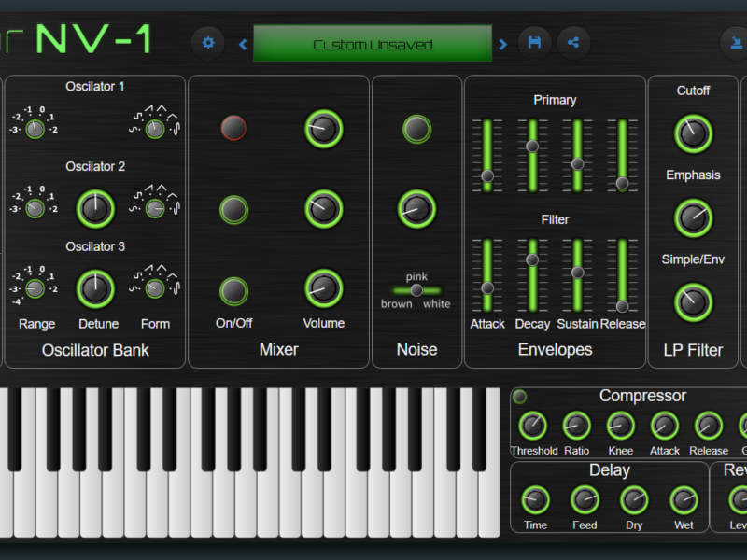Open the settings gear in the top bar
747x560 pixels.
click(x=207, y=43)
